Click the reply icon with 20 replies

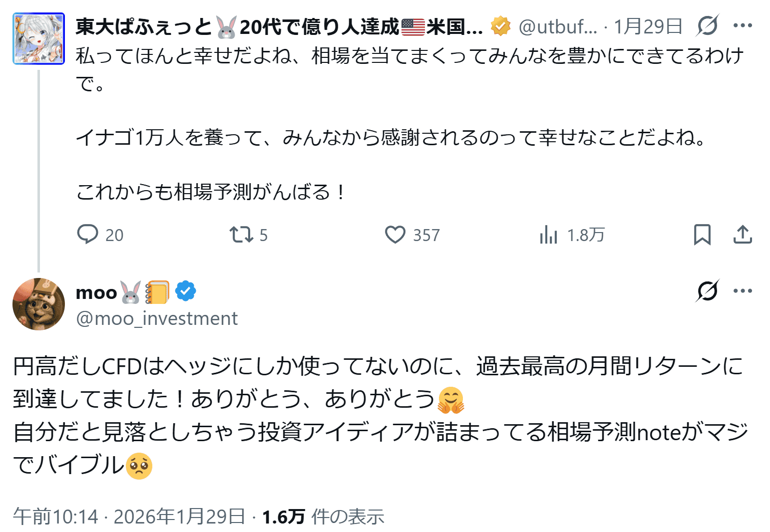click(88, 234)
